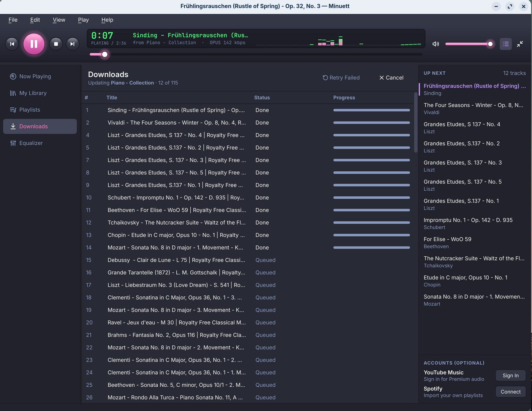Image resolution: width=532 pixels, height=411 pixels.
Task: Open the Help menu
Action: 107,20
